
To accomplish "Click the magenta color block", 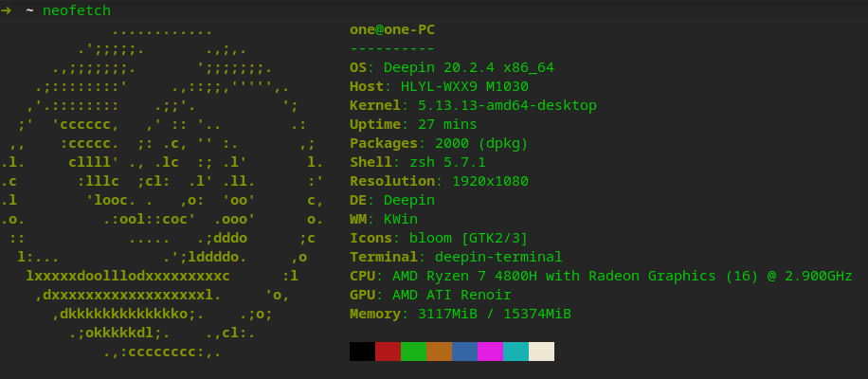I will pos(490,352).
